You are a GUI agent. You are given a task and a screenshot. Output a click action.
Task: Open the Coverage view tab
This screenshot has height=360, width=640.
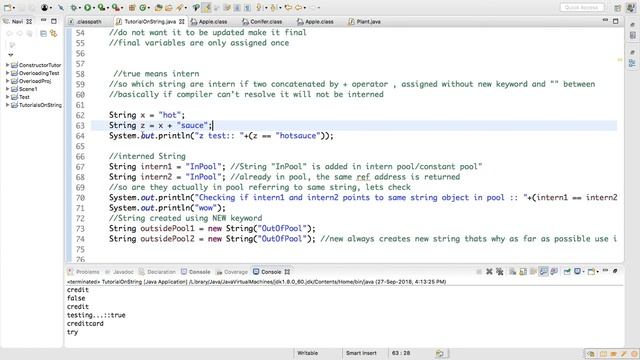[x=232, y=272]
